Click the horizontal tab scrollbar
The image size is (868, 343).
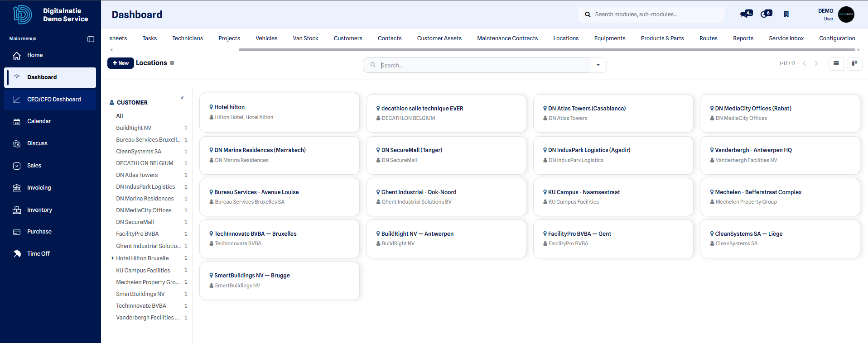tap(547, 50)
